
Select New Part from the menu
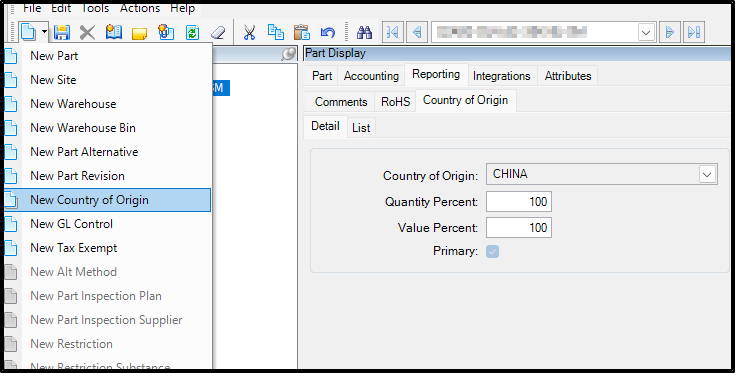[x=107, y=56]
